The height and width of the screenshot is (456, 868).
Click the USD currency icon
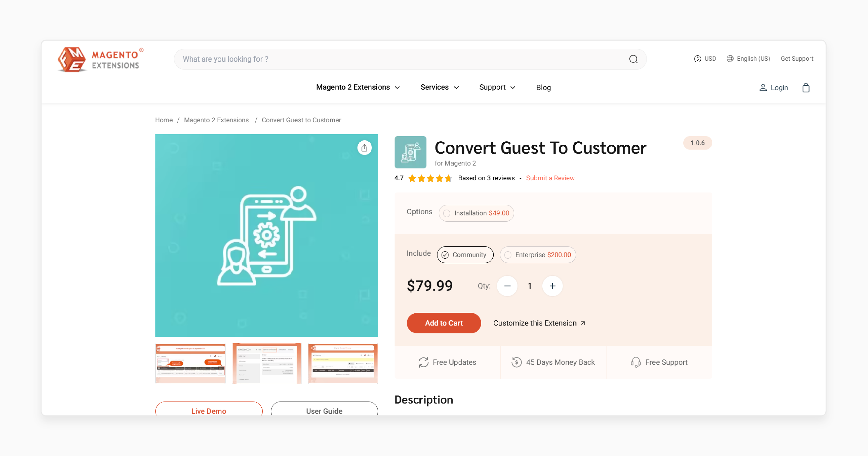click(x=697, y=59)
